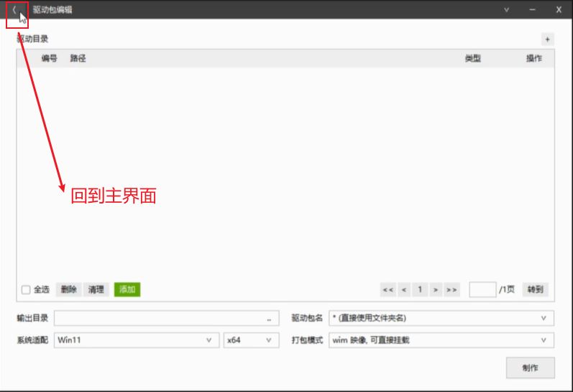573x392 pixels.
Task: Click the 输出目录 output directory text field
Action: (158, 319)
